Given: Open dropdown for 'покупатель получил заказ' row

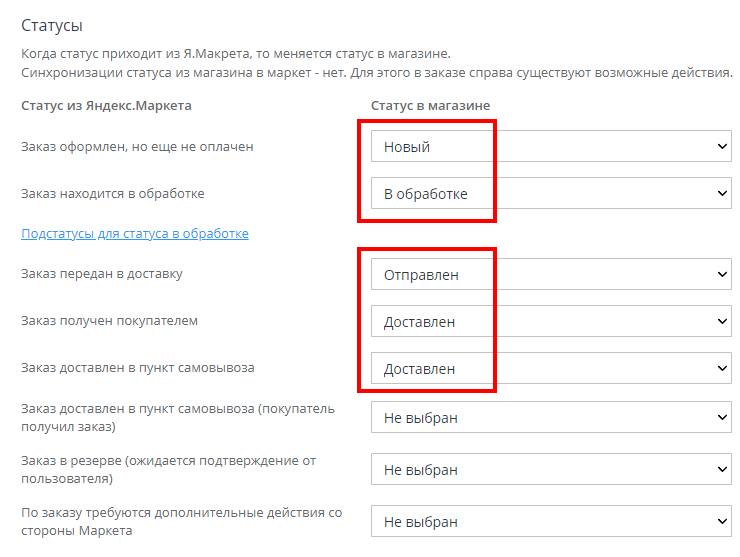Looking at the screenshot, I should click(x=551, y=418).
